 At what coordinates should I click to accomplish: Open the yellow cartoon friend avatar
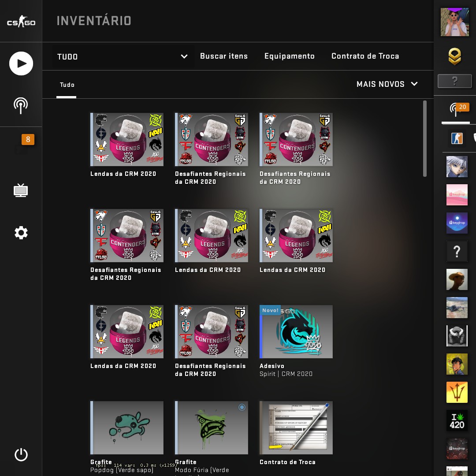(457, 364)
